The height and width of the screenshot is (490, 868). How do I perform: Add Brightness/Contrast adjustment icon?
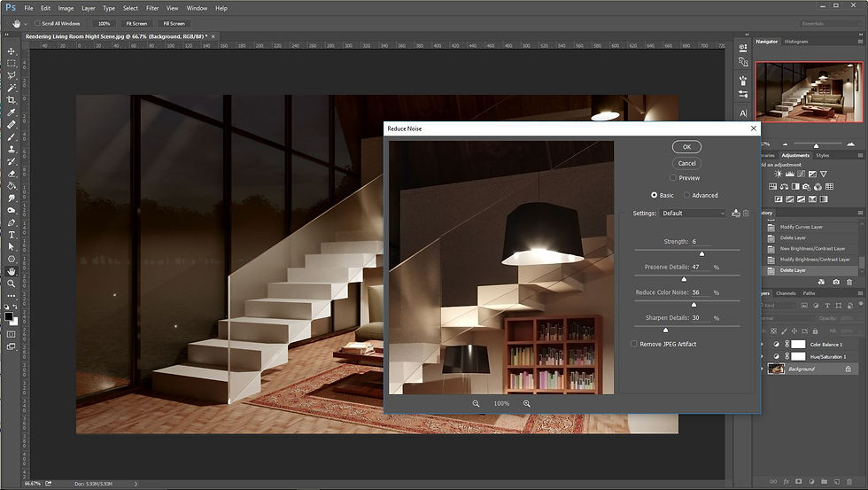pos(779,174)
